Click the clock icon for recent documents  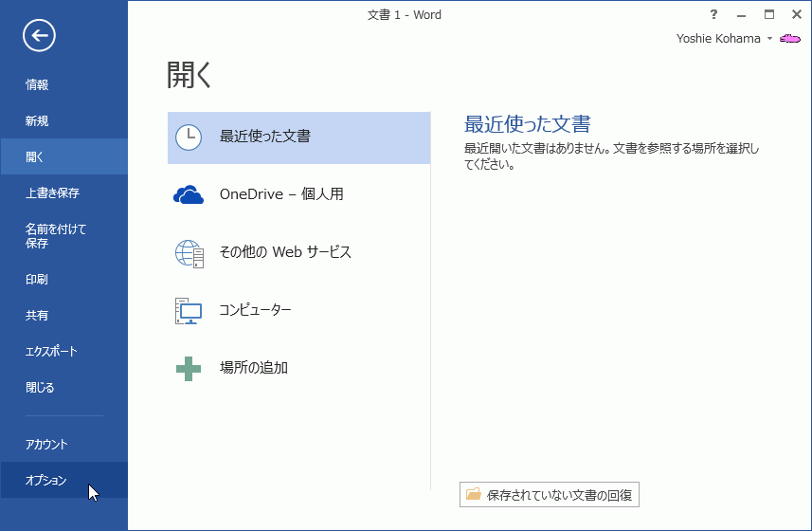point(189,137)
